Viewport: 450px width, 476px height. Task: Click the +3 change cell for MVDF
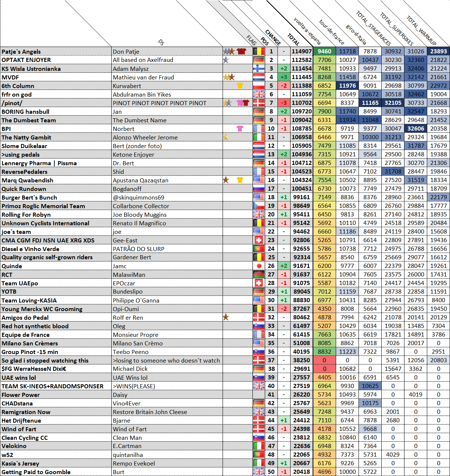point(284,77)
